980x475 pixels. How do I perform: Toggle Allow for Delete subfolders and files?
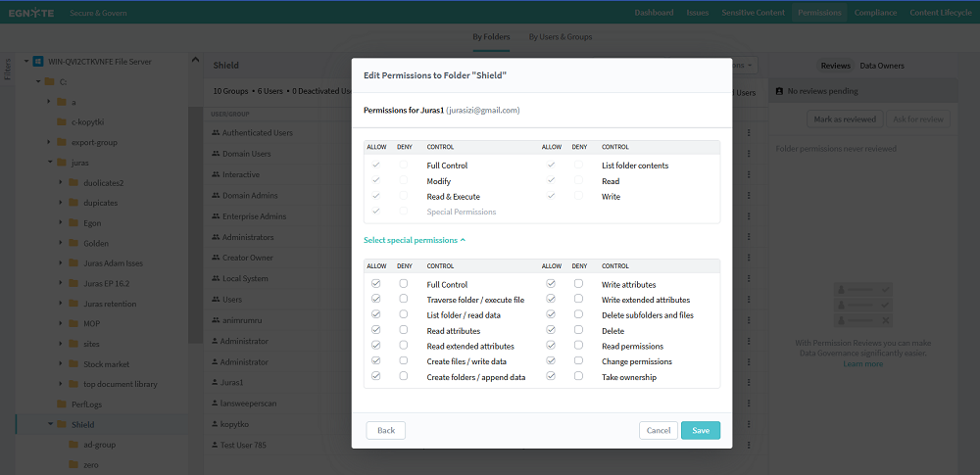[x=551, y=314]
